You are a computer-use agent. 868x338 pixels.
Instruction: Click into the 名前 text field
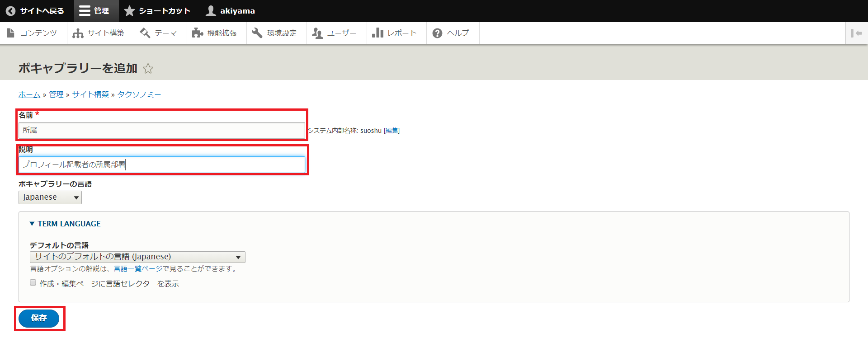(162, 131)
